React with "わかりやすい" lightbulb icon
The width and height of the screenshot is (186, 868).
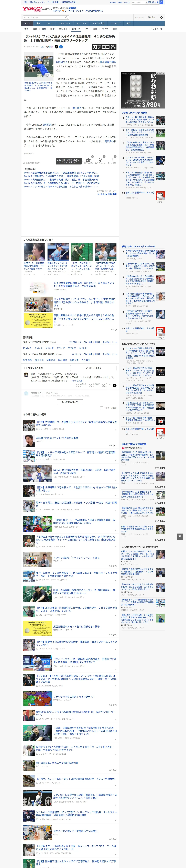100,160
